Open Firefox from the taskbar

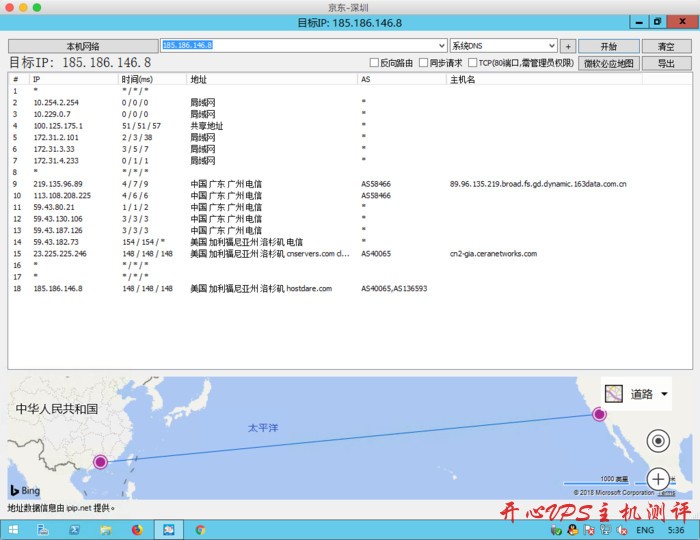(x=137, y=529)
